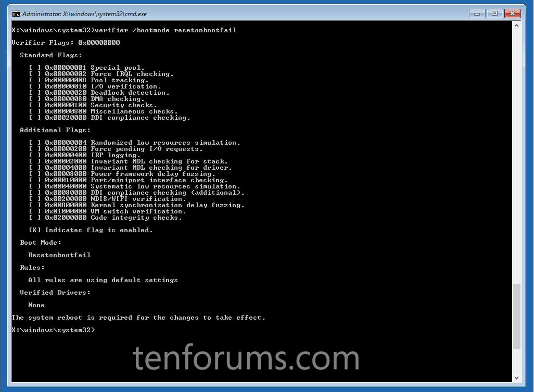Image resolution: width=534 pixels, height=392 pixels.
Task: Click the Resetonbootfail boot mode text
Action: tap(60, 255)
